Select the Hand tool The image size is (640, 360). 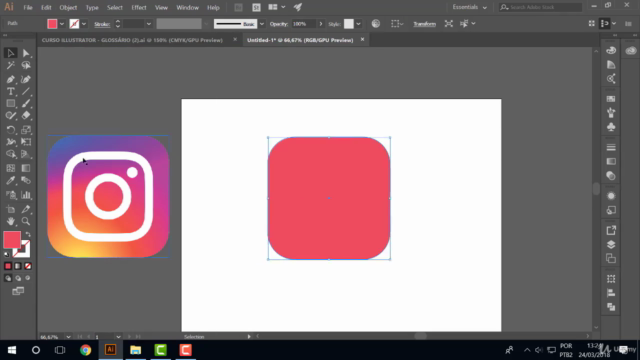[11, 222]
